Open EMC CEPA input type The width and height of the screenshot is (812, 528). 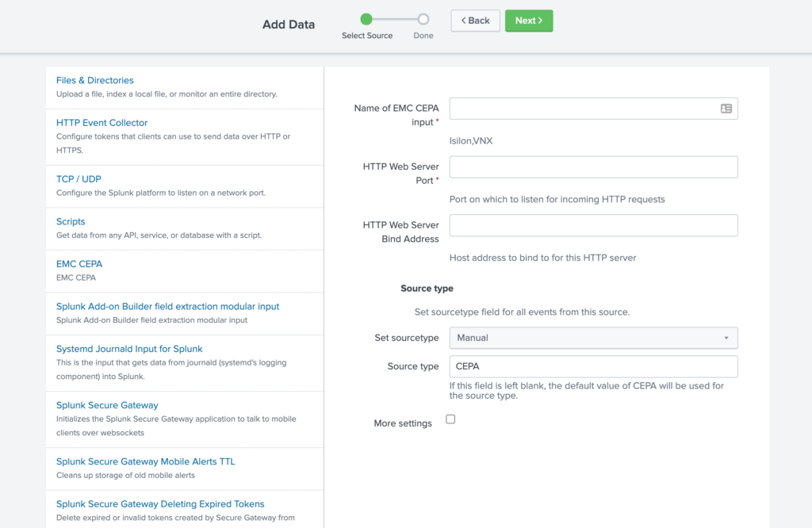click(x=79, y=264)
